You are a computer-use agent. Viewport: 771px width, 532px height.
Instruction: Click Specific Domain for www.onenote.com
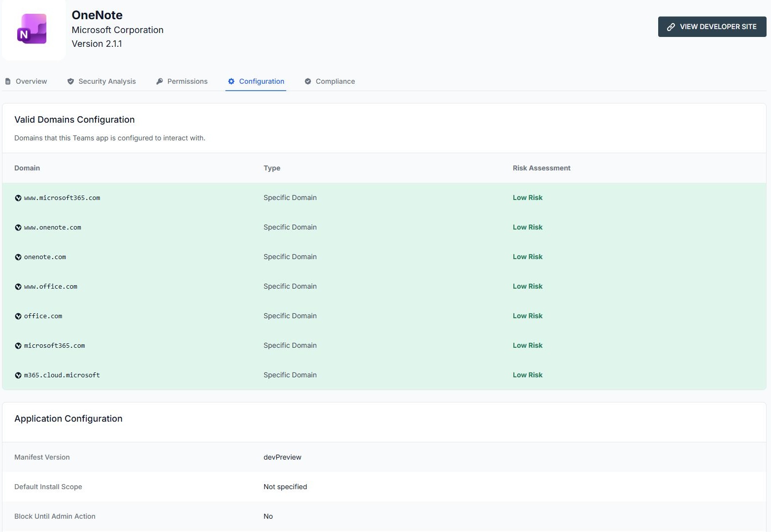pyautogui.click(x=290, y=227)
